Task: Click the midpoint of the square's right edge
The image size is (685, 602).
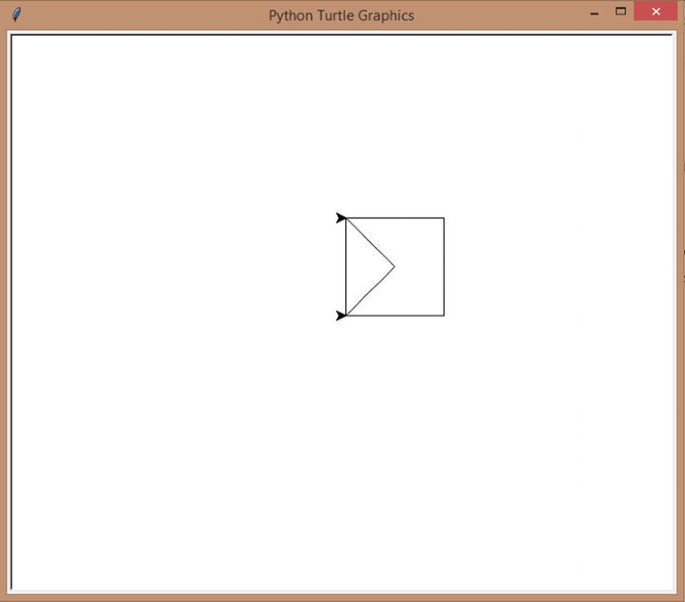Action: pyautogui.click(x=444, y=267)
